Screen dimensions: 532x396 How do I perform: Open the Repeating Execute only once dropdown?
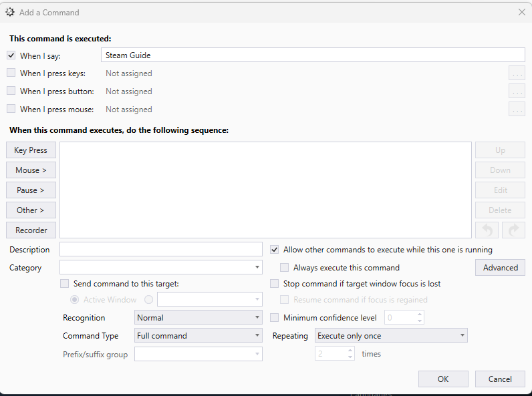coord(391,336)
